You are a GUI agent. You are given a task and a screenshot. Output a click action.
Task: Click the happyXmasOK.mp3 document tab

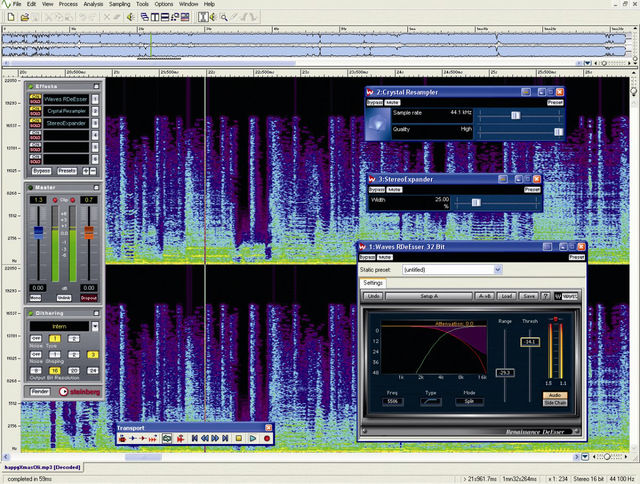[x=42, y=467]
